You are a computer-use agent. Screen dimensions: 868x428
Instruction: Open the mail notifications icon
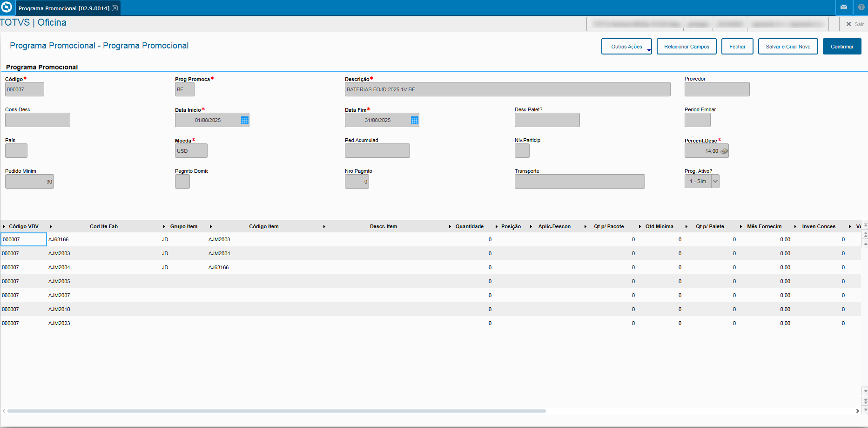(x=844, y=7)
